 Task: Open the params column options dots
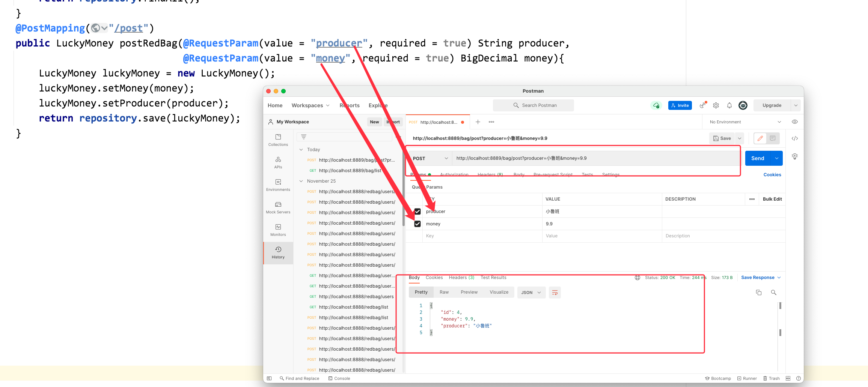tap(752, 199)
